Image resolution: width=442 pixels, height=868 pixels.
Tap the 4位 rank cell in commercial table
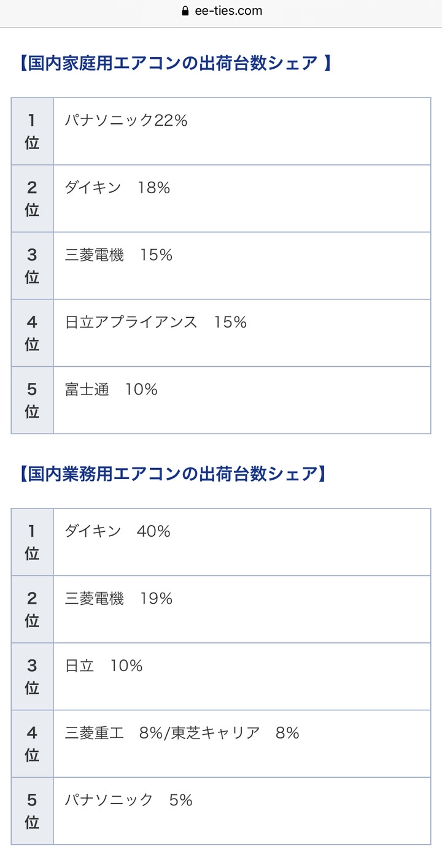32,744
